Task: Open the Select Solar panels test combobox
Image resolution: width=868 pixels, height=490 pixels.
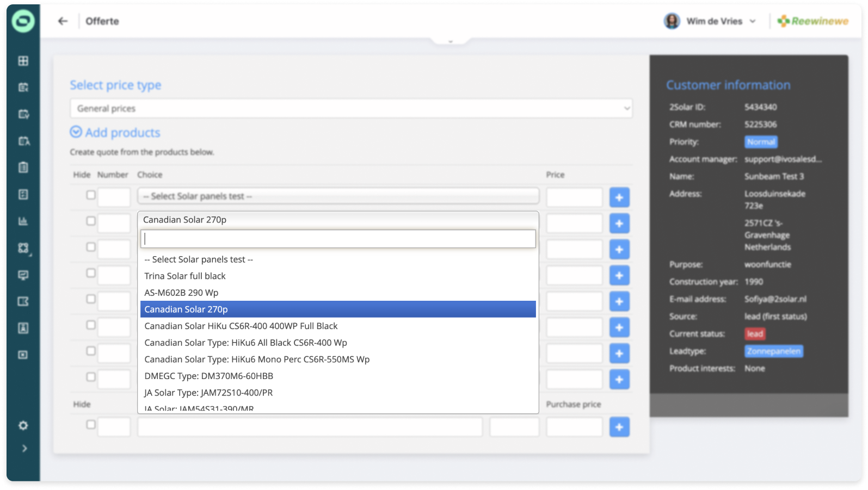Action: (338, 196)
